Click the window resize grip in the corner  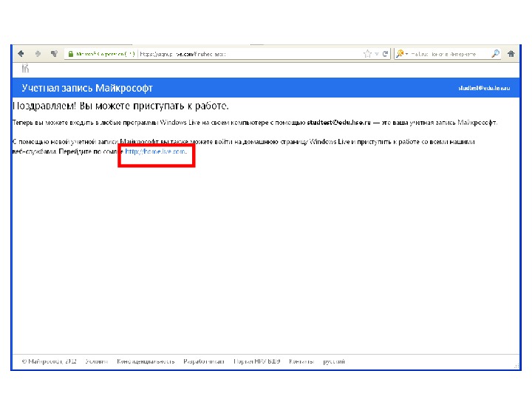click(x=516, y=366)
